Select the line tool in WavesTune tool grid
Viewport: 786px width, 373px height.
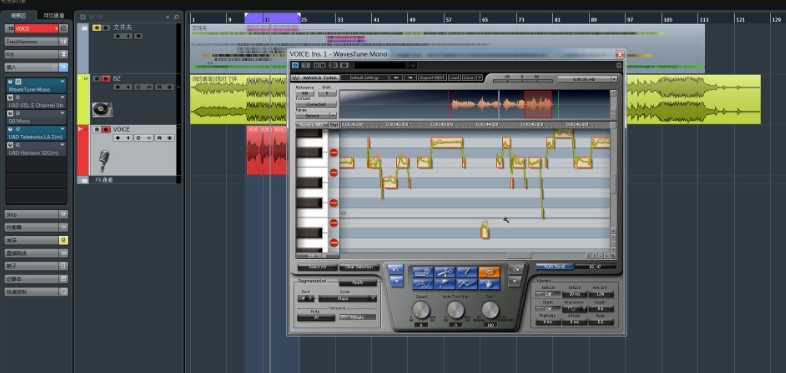[x=467, y=284]
